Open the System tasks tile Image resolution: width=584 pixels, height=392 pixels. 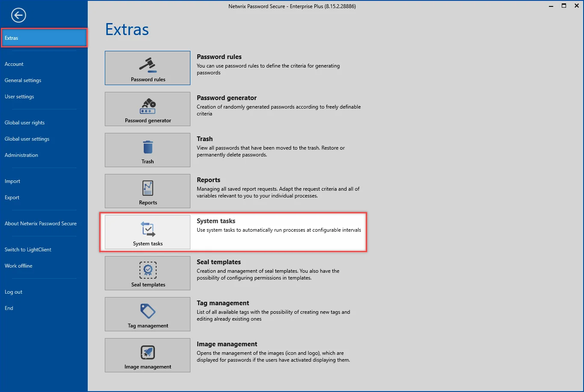(148, 232)
